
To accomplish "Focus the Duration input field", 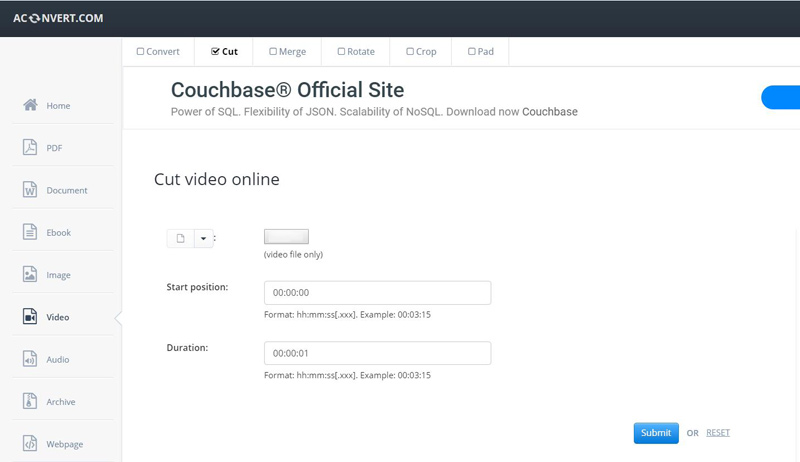I will pyautogui.click(x=377, y=353).
